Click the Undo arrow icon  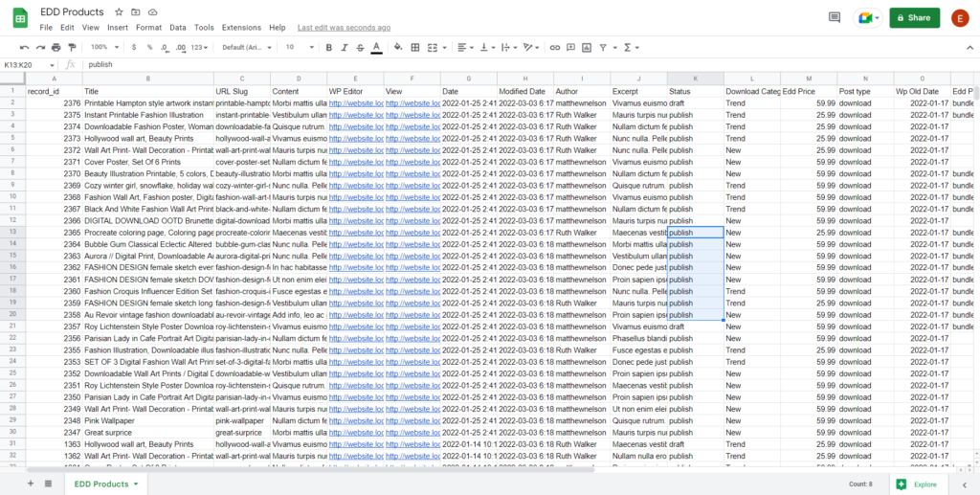[x=24, y=48]
